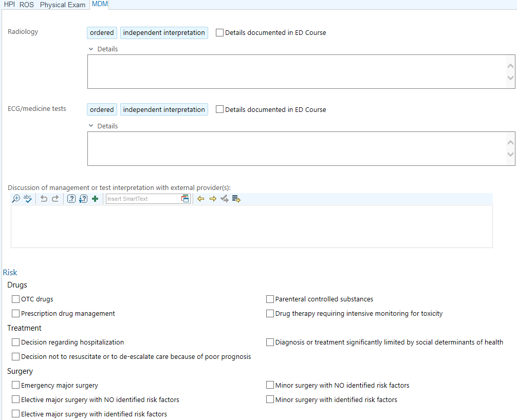
Task: Go to previous field with left yellow arrow
Action: pyautogui.click(x=201, y=199)
